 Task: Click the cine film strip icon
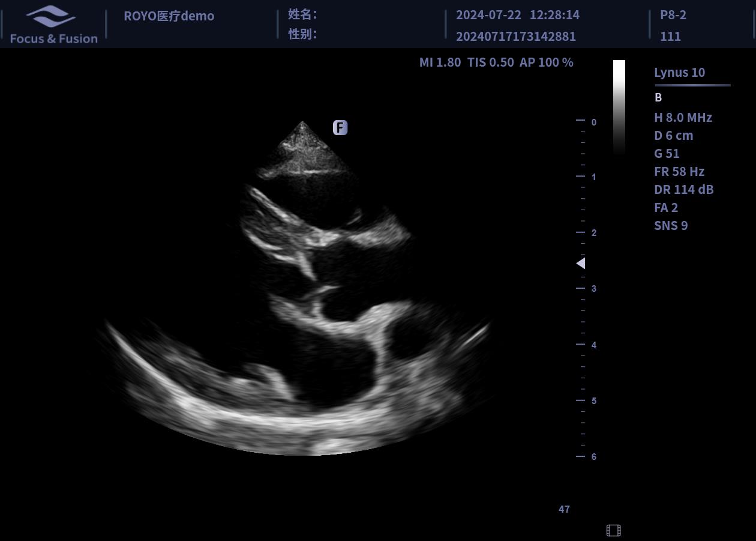click(x=613, y=530)
